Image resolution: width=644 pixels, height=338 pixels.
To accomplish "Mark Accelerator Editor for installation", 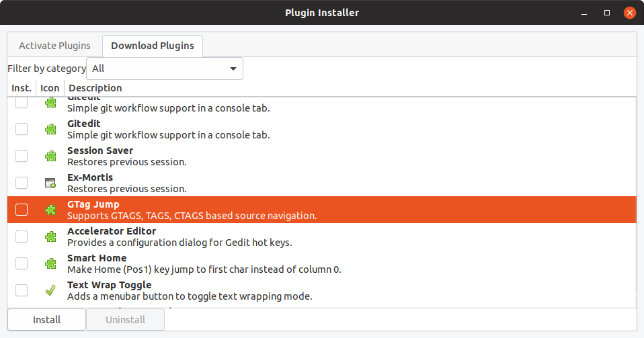I will pyautogui.click(x=22, y=237).
